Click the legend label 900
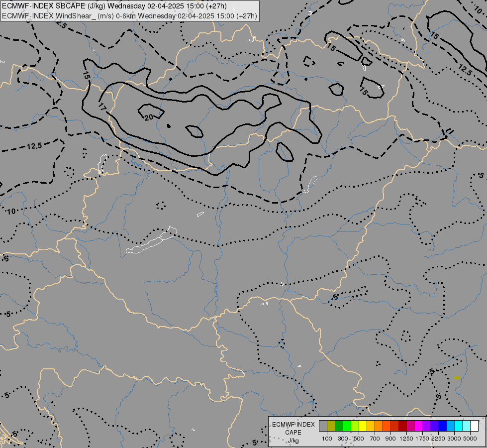 click(x=390, y=439)
